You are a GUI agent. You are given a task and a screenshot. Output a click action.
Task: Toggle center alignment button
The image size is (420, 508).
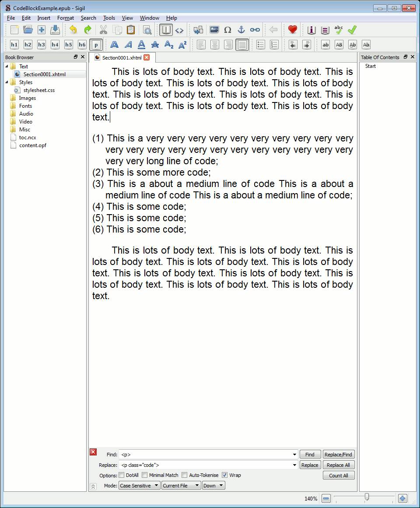tap(214, 45)
